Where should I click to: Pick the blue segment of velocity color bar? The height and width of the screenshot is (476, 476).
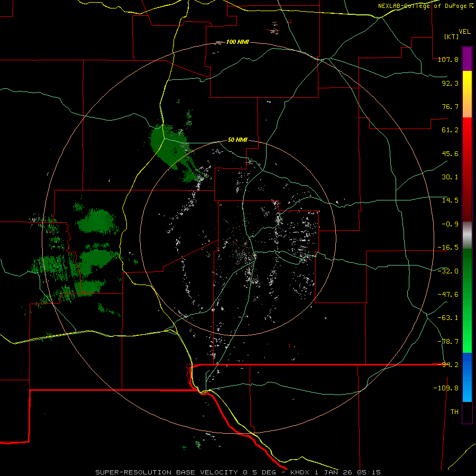click(x=467, y=377)
